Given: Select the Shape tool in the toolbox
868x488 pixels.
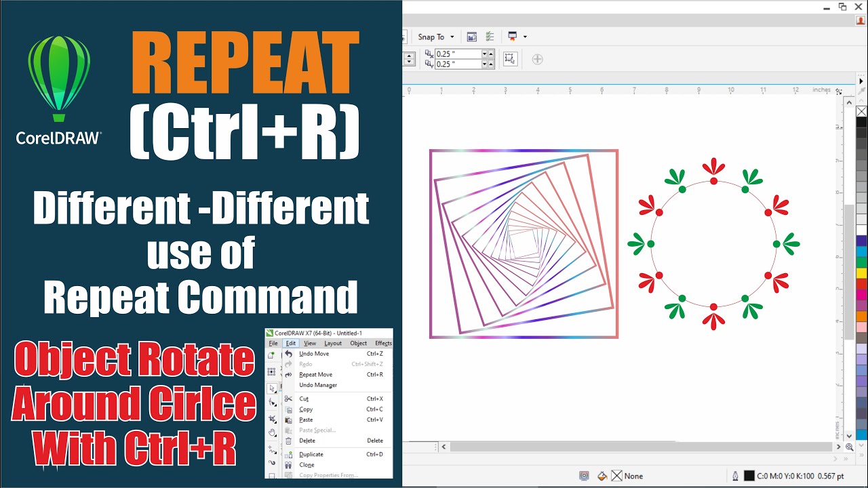Looking at the screenshot, I should click(272, 403).
